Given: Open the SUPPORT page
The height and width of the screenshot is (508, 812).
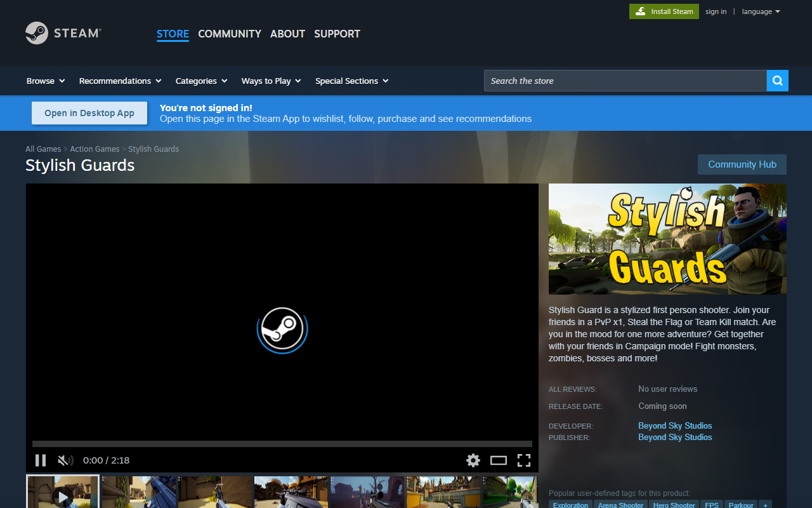Looking at the screenshot, I should [337, 34].
